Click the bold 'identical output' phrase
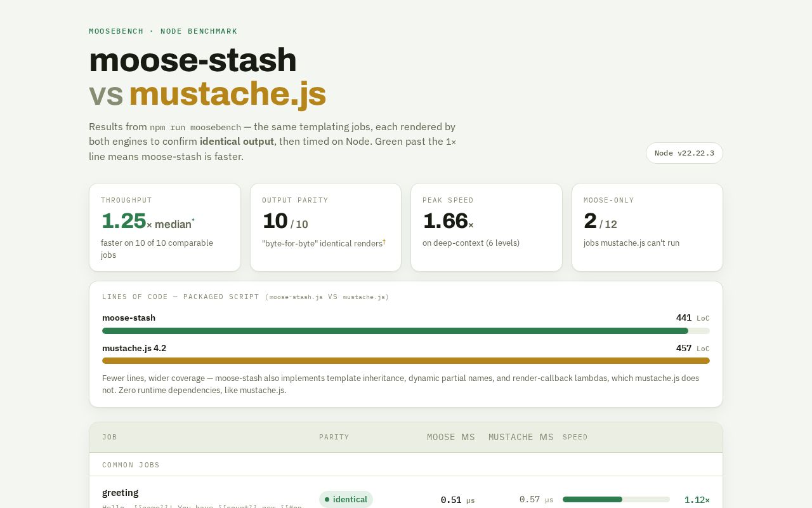The width and height of the screenshot is (812, 508). pyautogui.click(x=237, y=142)
